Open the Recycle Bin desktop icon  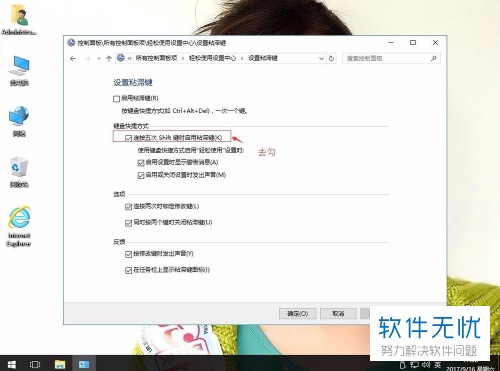point(19,172)
